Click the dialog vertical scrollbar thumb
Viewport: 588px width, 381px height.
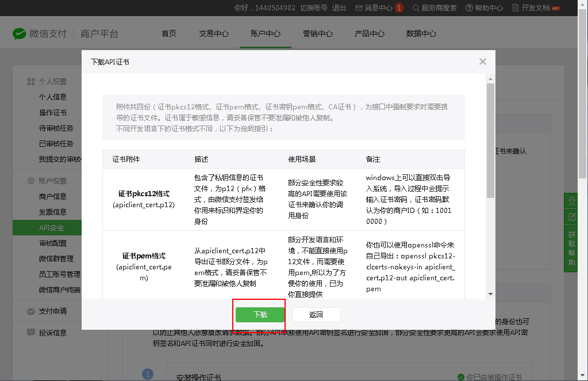tap(490, 140)
